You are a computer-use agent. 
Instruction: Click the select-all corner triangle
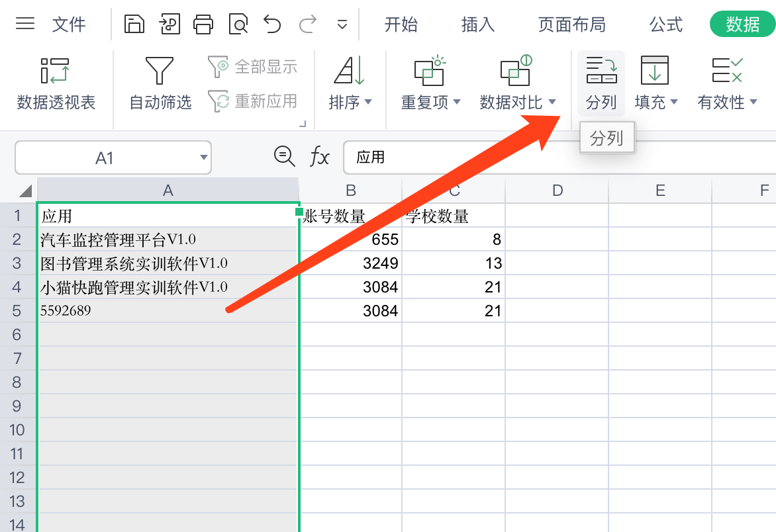click(x=26, y=191)
